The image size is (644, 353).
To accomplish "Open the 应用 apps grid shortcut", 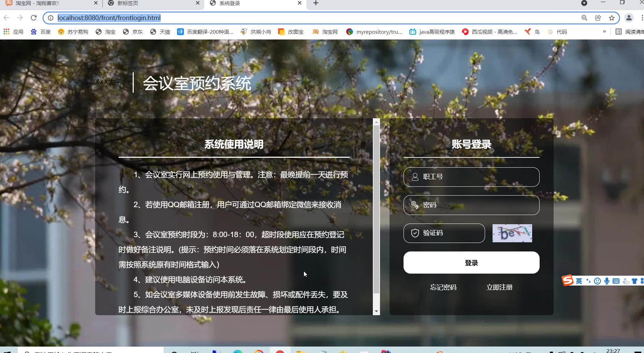I will click(14, 32).
